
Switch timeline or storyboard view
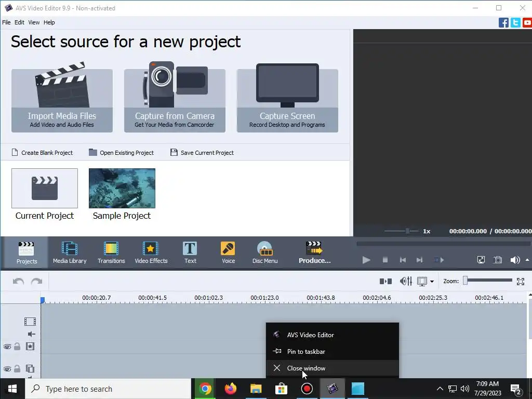point(422,281)
